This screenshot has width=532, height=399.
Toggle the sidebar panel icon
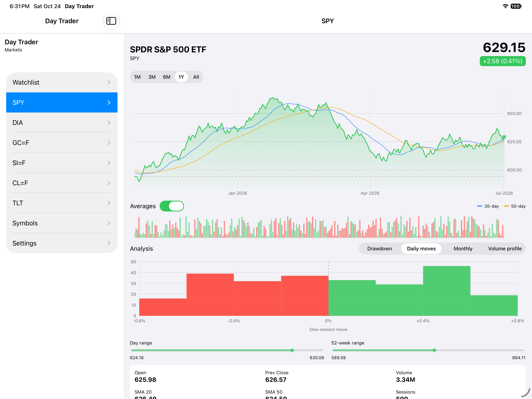coord(111,21)
